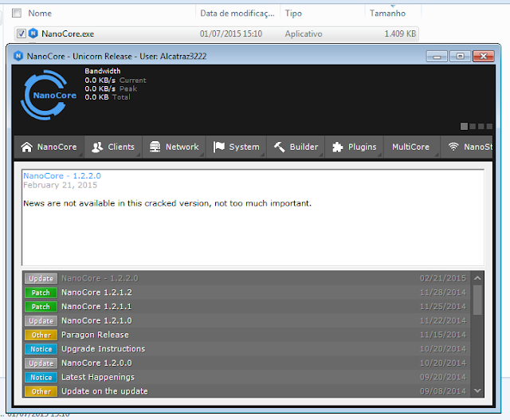Click the house icon on the NanoCore tab

pyautogui.click(x=26, y=147)
